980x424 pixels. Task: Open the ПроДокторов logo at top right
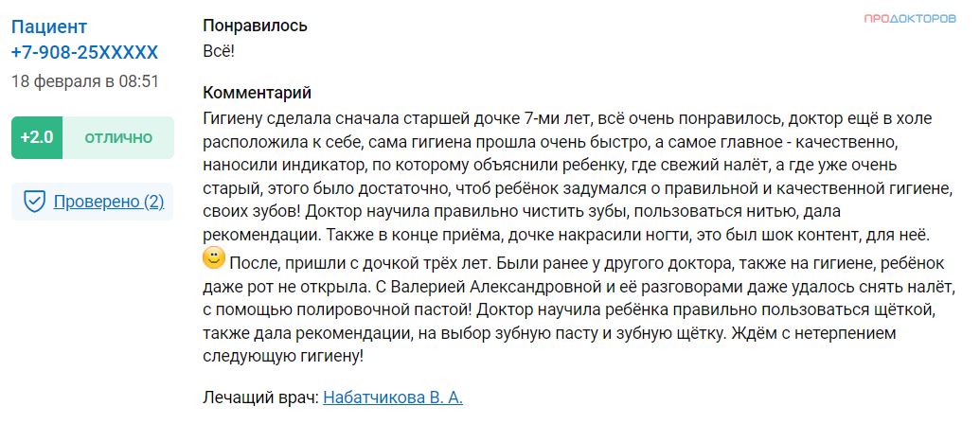tap(910, 19)
